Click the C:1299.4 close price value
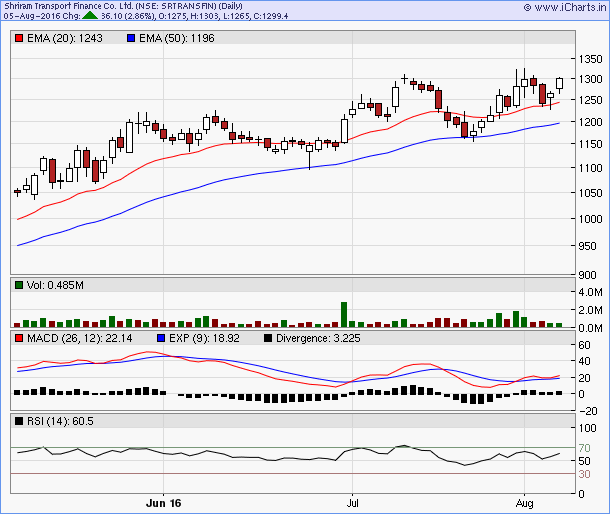This screenshot has width=610, height=514. 269,16
